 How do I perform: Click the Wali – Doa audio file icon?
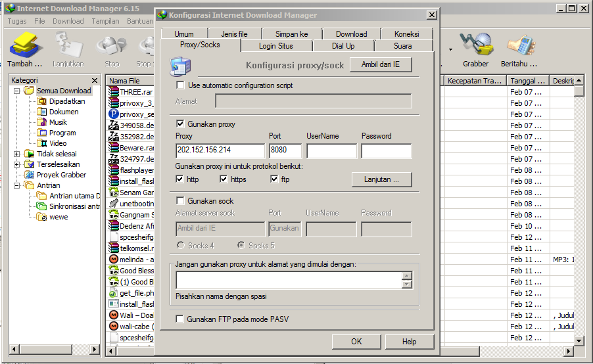[x=114, y=315]
